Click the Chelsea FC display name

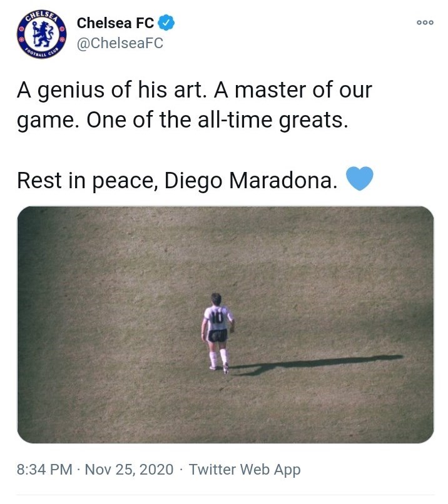click(115, 24)
